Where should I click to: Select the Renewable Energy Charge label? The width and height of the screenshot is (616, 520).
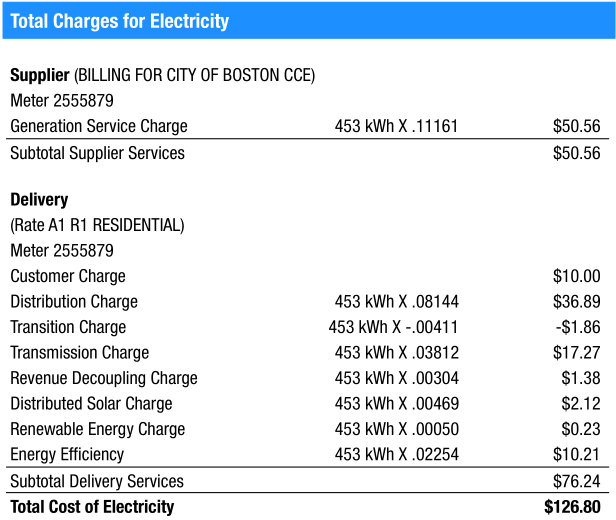98,429
